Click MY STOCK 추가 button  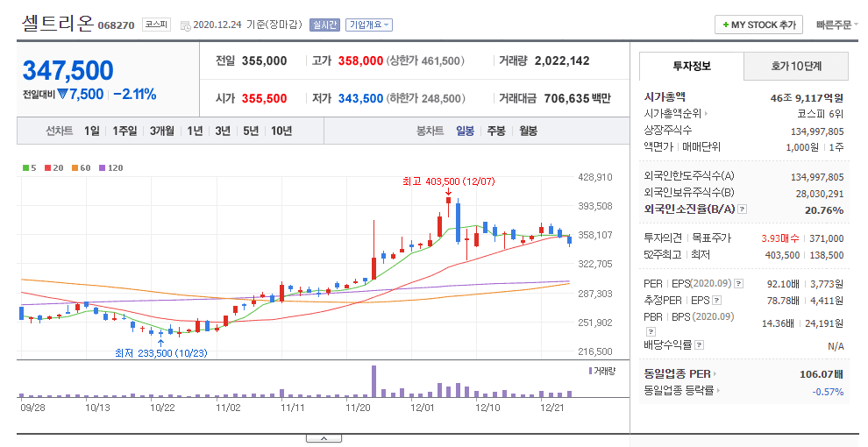pyautogui.click(x=758, y=25)
